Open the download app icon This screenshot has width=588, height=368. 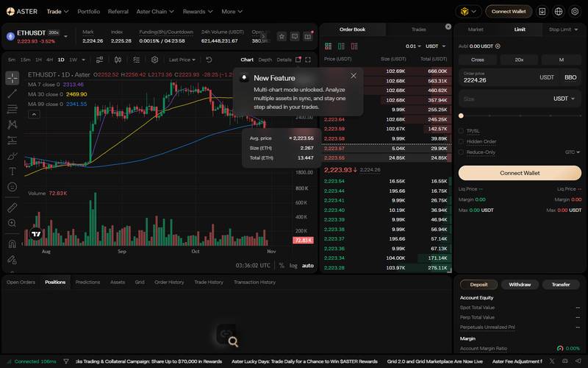(542, 11)
